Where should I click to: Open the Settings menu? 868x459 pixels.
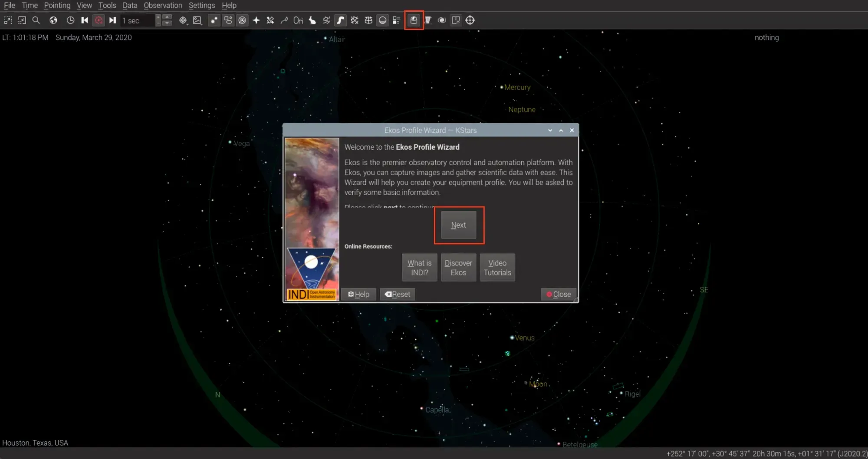pyautogui.click(x=202, y=6)
